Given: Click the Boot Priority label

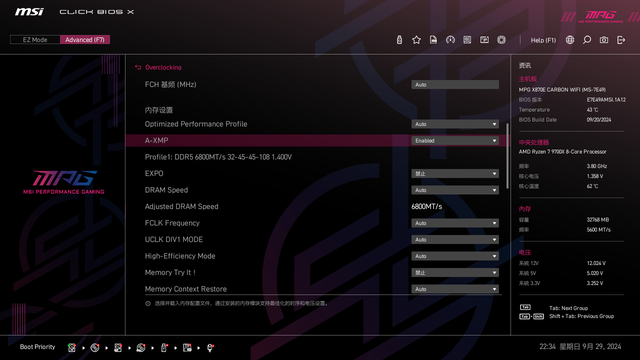Looking at the screenshot, I should click(x=37, y=347).
